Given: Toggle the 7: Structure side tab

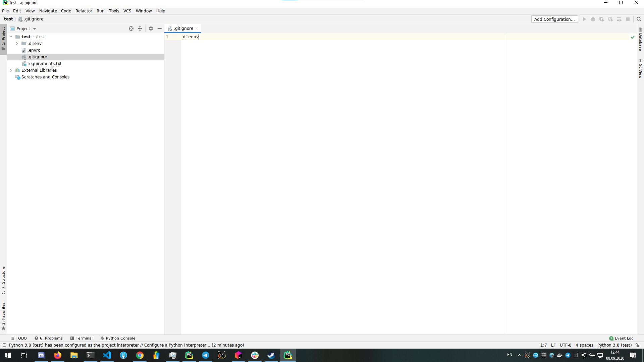Looking at the screenshot, I should click(x=3, y=281).
